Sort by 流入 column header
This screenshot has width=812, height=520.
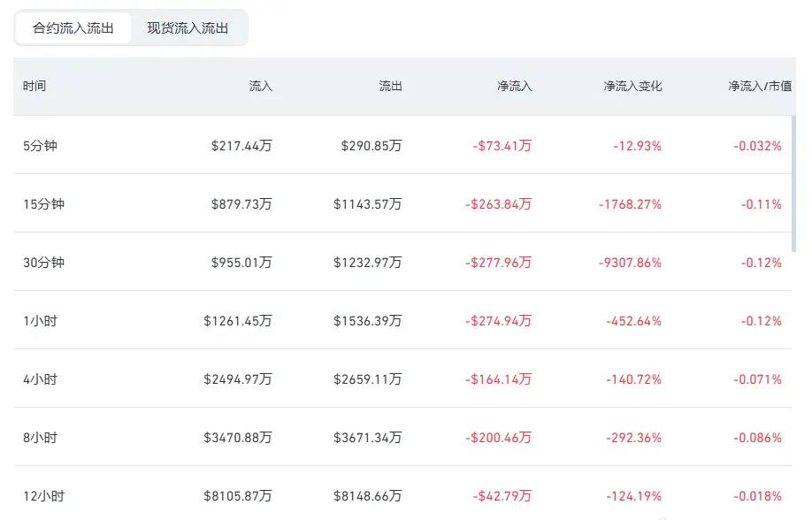(x=260, y=86)
